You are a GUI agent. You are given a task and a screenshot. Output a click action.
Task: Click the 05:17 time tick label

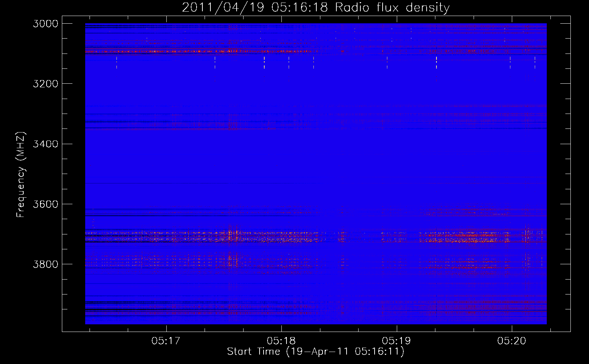166,341
